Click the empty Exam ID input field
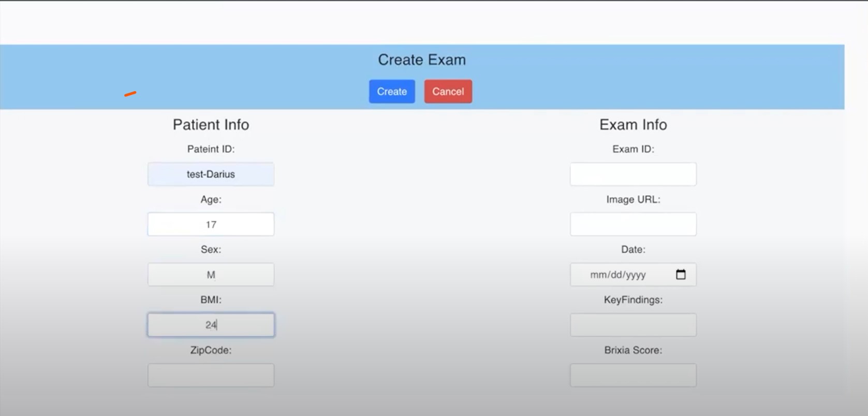The image size is (868, 416). coord(633,174)
